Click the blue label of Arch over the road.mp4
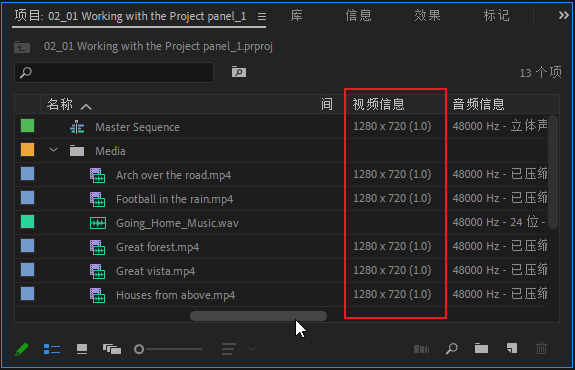This screenshot has width=575, height=370. pyautogui.click(x=28, y=174)
